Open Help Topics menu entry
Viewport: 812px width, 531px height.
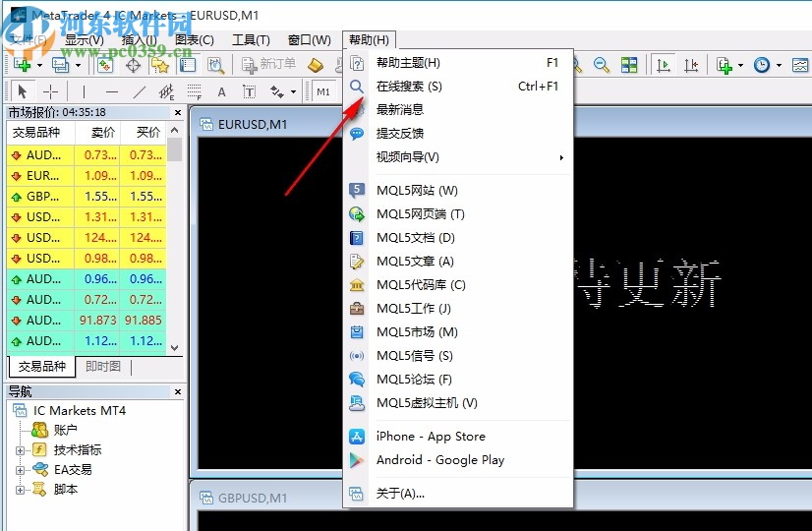coord(458,63)
